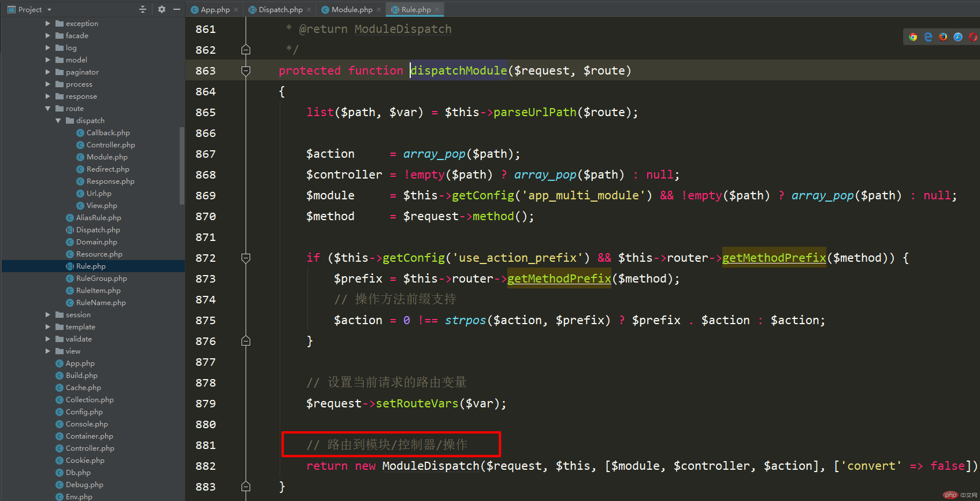Image resolution: width=980 pixels, height=501 pixels.
Task: Click fold marker at comment end line 862
Action: coord(246,50)
